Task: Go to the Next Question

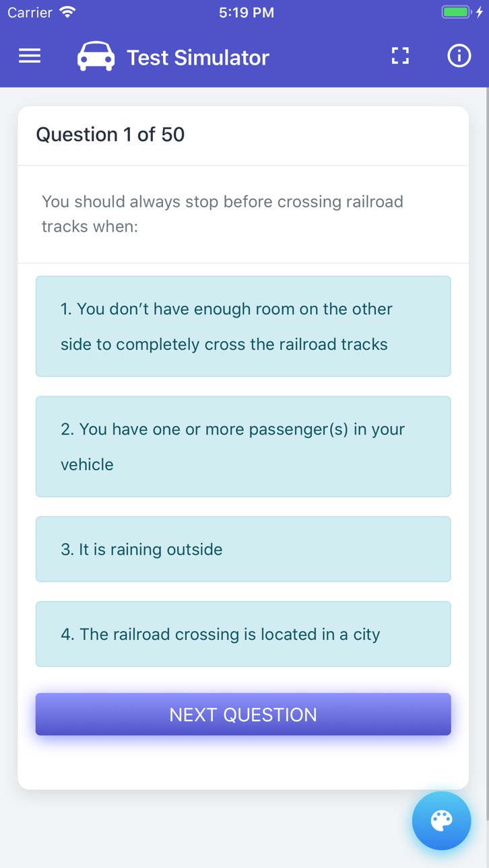Action: pos(243,715)
